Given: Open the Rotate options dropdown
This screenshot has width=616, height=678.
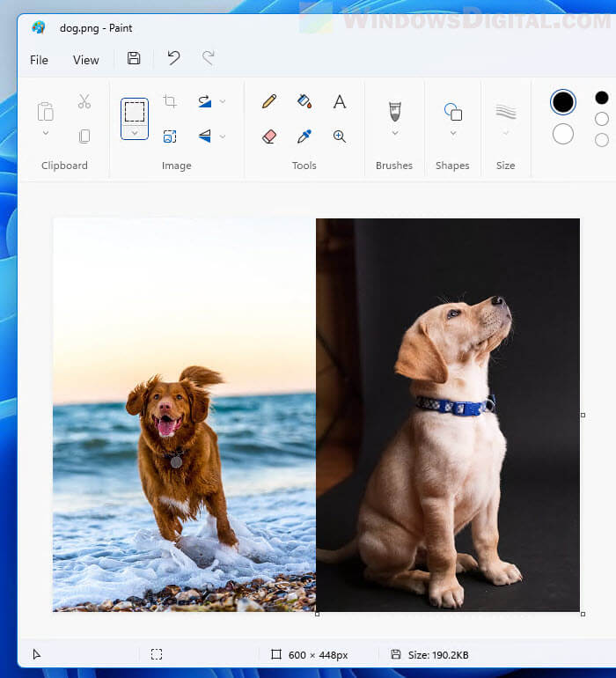Looking at the screenshot, I should [223, 101].
